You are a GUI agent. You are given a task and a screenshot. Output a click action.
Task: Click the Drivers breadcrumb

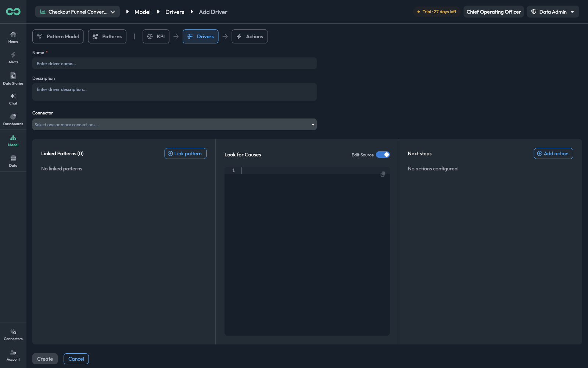[x=175, y=12]
